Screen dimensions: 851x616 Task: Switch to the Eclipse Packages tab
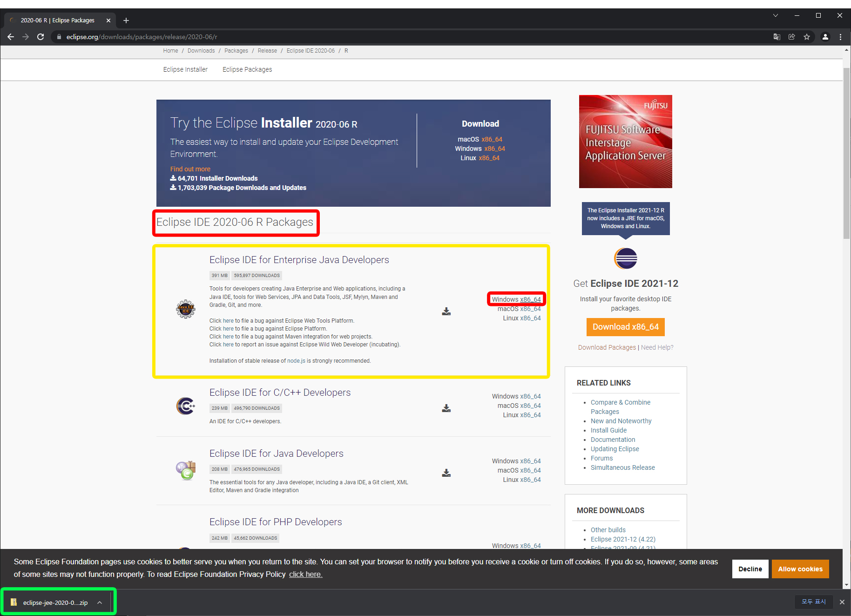(247, 69)
